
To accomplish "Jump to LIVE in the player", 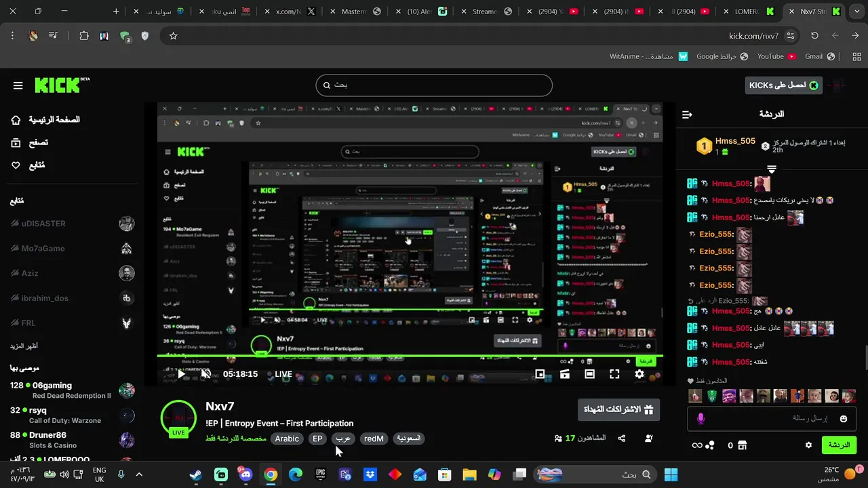I will tap(283, 374).
